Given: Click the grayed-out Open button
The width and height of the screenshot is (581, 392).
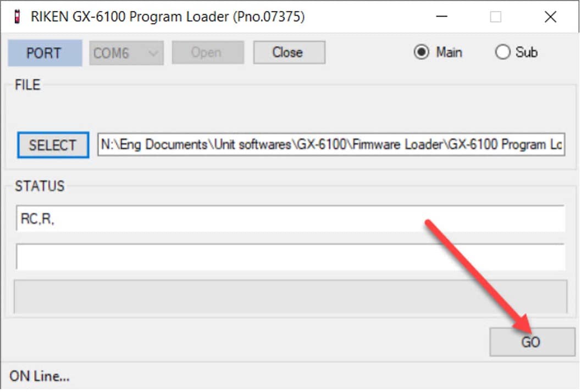Looking at the screenshot, I should 207,53.
